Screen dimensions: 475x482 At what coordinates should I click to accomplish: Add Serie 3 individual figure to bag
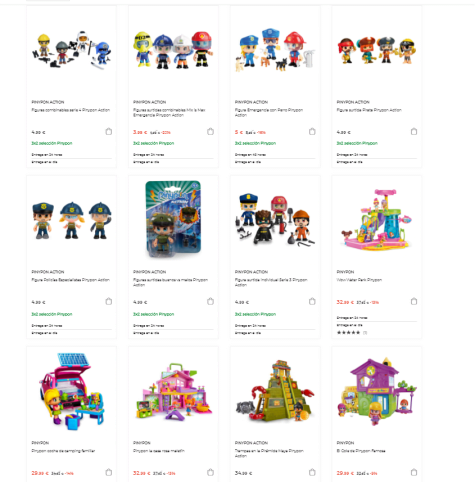[312, 301]
